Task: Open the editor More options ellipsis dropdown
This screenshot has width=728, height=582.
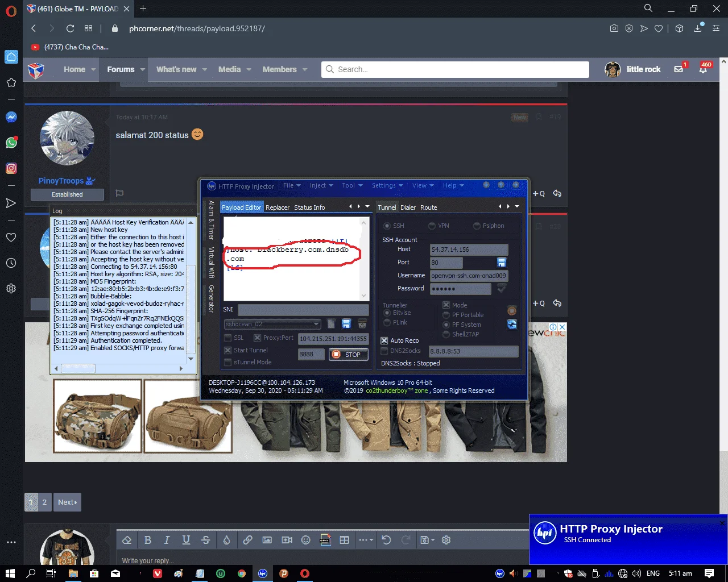Action: [x=366, y=540]
